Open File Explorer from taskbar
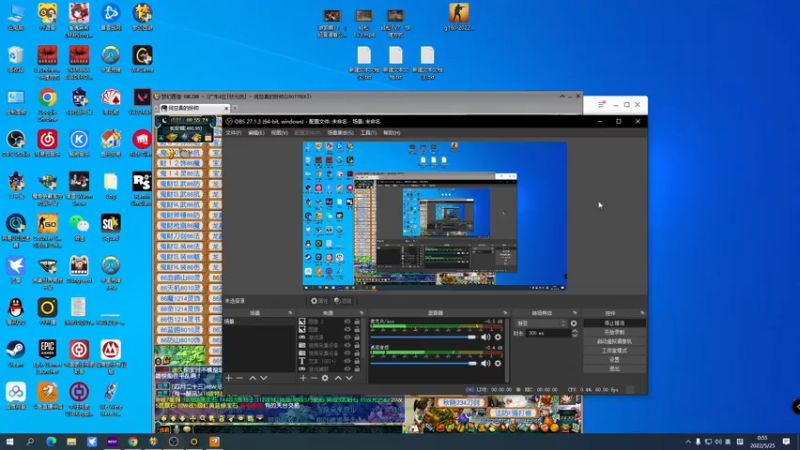 pos(71,441)
